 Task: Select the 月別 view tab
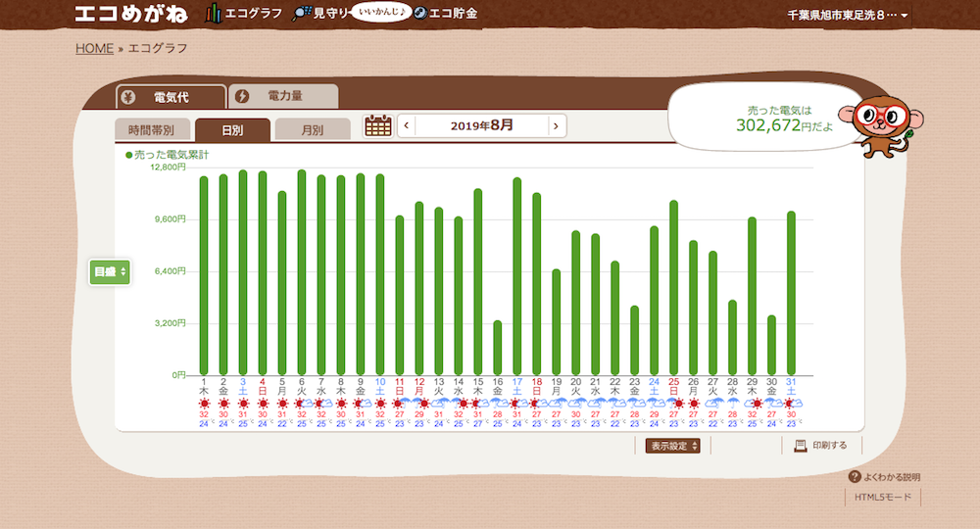[x=313, y=130]
